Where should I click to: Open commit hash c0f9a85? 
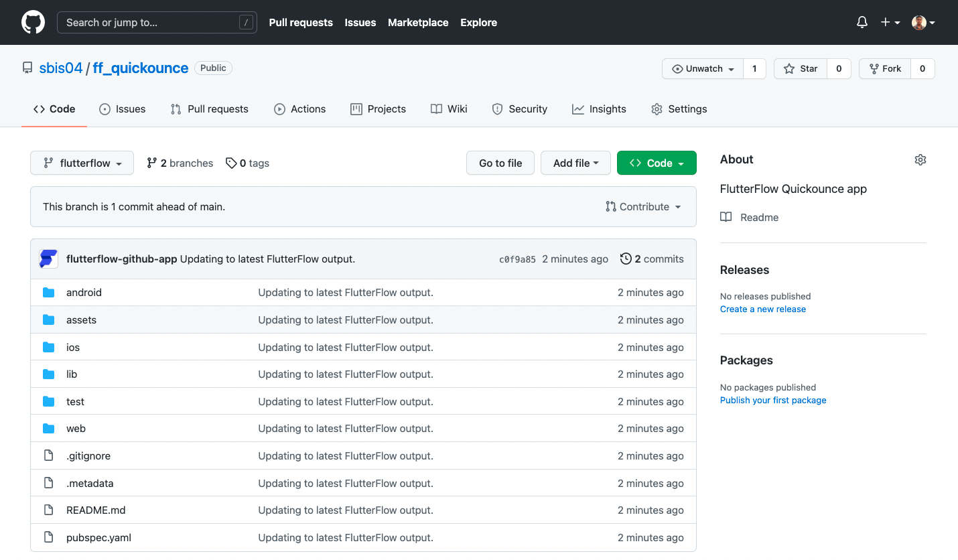click(x=517, y=259)
